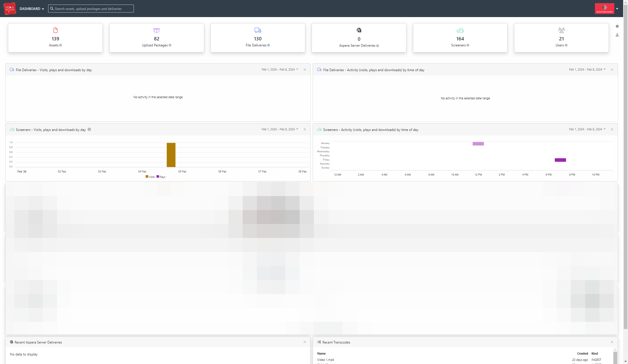Close Recent Transcodes widget
Image resolution: width=628 pixels, height=364 pixels.
pos(612,342)
